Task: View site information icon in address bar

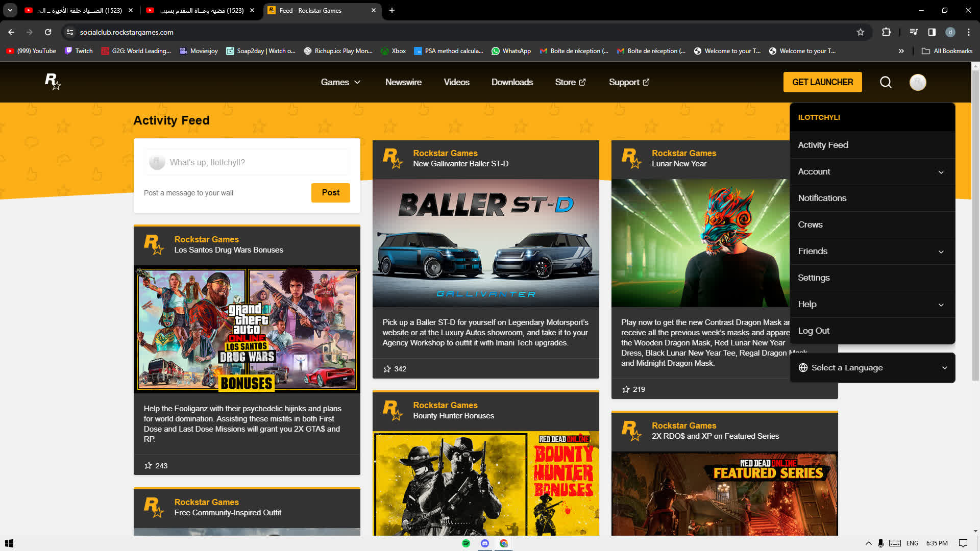Action: [70, 32]
